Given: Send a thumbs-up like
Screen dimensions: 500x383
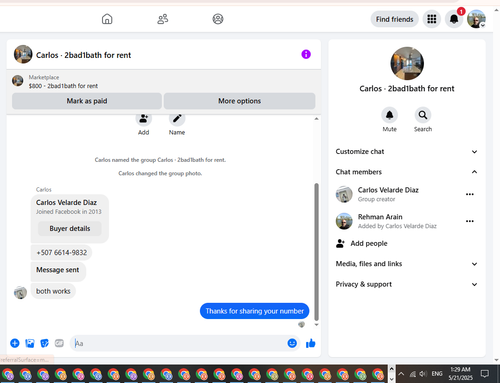Looking at the screenshot, I should (310, 343).
